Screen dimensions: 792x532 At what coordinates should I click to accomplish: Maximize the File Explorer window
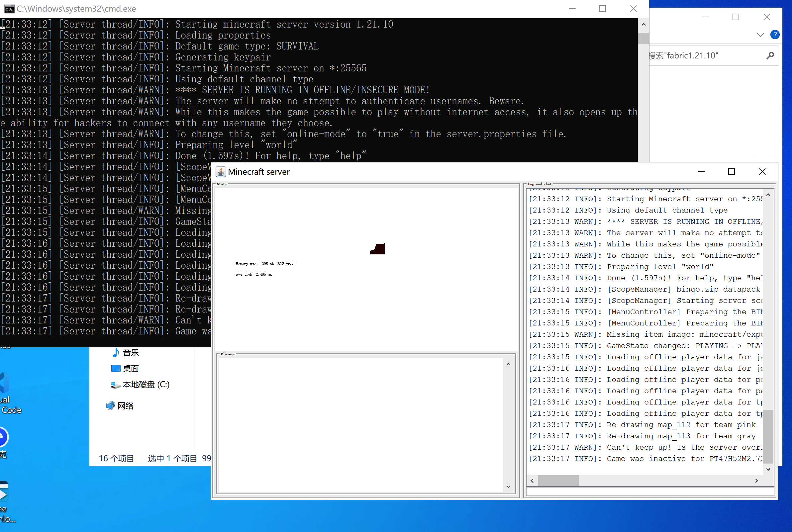(x=736, y=17)
